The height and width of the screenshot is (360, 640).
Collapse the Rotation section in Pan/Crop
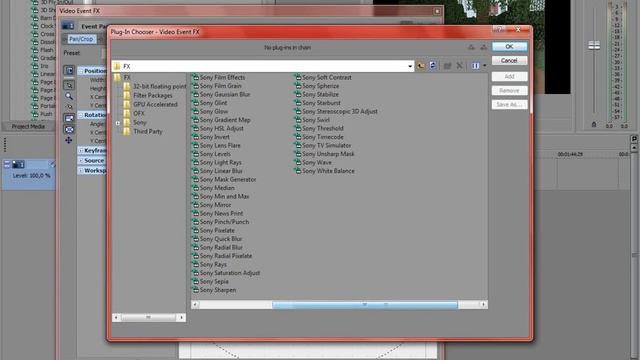pos(81,115)
